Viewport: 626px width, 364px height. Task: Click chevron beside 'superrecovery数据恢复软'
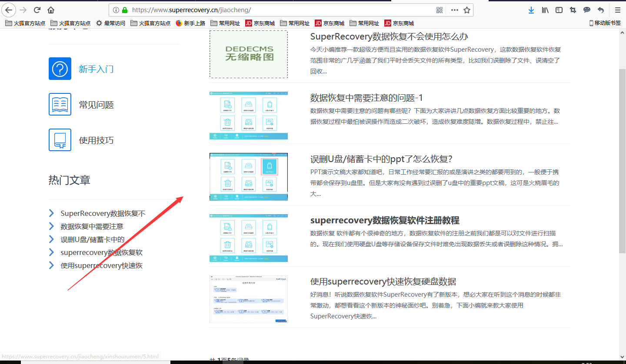coord(51,252)
